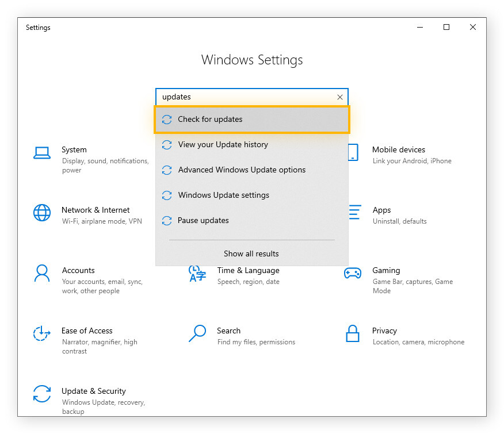
Task: Select the Gaming controller icon
Action: [x=352, y=274]
